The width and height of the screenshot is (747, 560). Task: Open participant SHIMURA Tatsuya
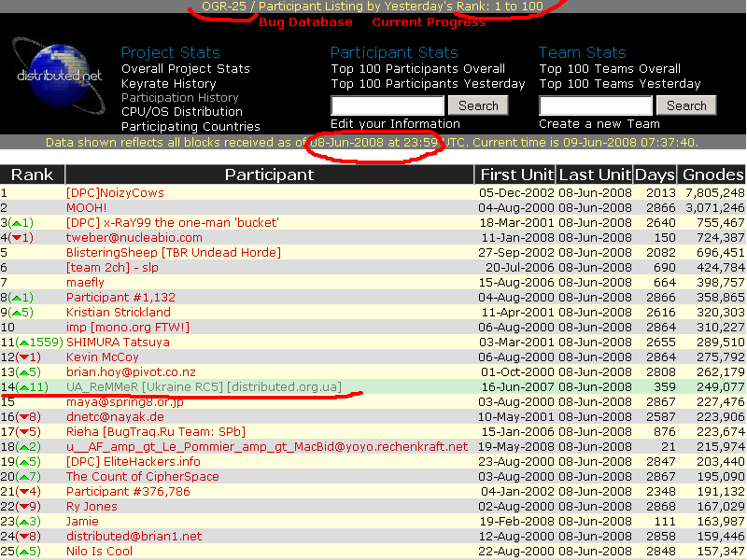[118, 343]
